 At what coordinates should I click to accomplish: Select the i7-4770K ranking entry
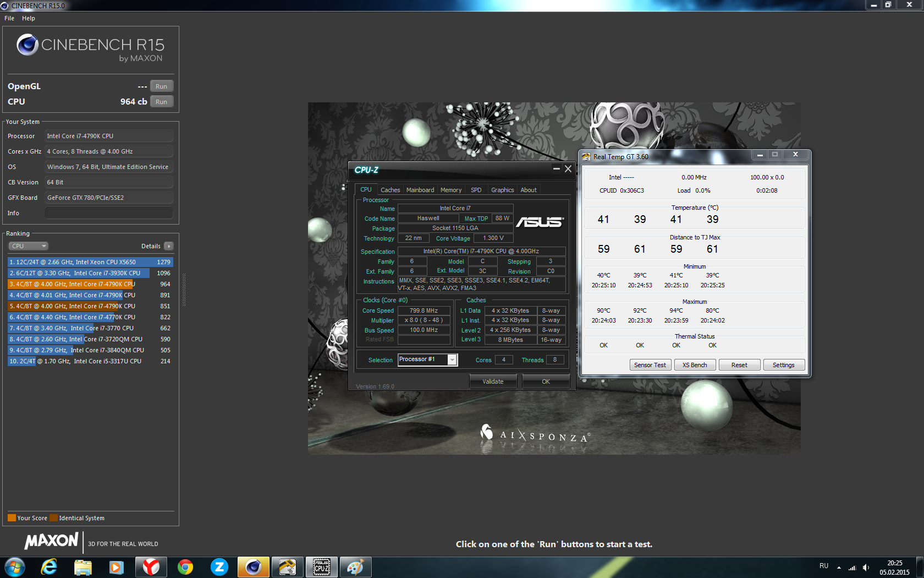(x=90, y=317)
